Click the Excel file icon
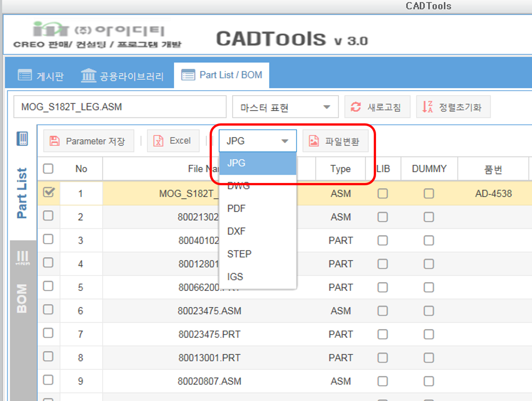 click(158, 141)
